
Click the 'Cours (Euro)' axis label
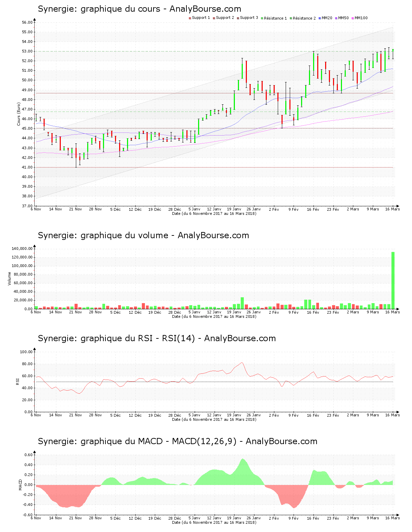(x=19, y=114)
